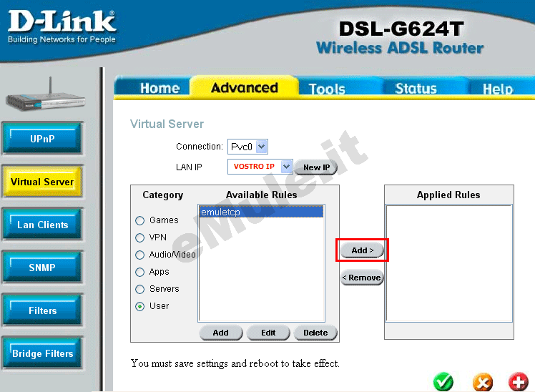Screen dimensions: 535x392
Task: Open the Filters sidebar page
Action: pyautogui.click(x=42, y=310)
